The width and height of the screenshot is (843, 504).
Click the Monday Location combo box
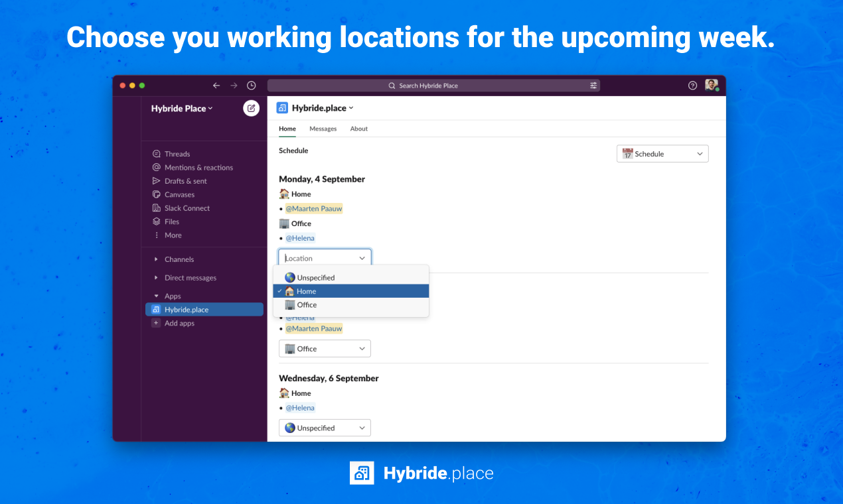[325, 258]
